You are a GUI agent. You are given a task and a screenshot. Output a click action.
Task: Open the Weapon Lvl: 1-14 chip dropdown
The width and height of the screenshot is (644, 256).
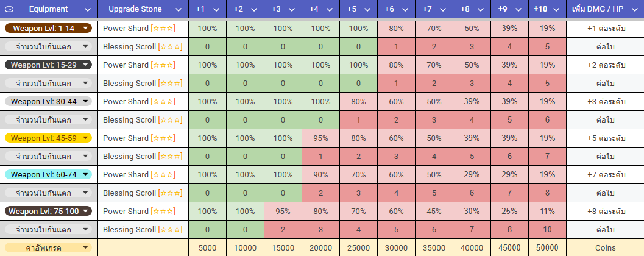[86, 29]
